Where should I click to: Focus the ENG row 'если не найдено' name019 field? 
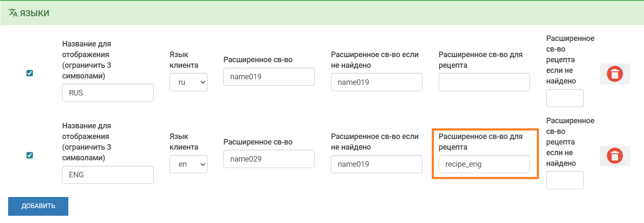point(376,164)
